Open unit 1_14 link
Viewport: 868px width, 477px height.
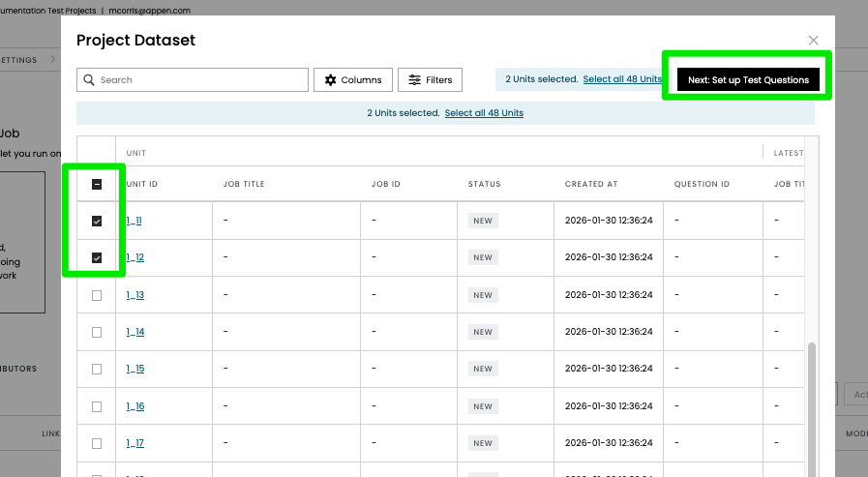pyautogui.click(x=135, y=332)
